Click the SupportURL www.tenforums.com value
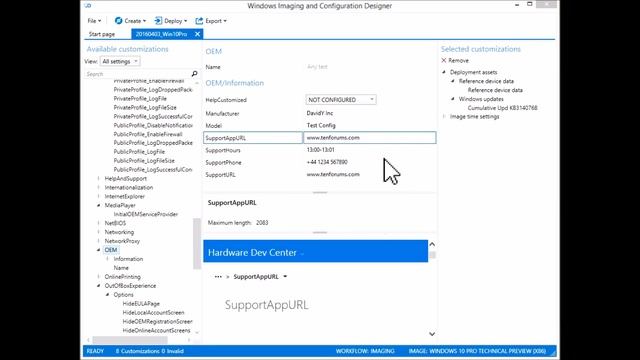Screen dimensions: 640x360 333,174
